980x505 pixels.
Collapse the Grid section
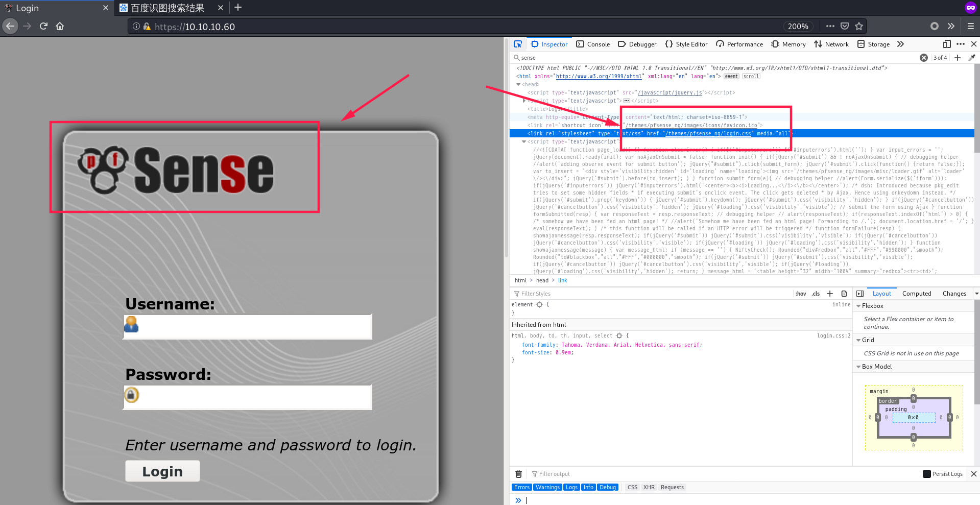pyautogui.click(x=858, y=340)
